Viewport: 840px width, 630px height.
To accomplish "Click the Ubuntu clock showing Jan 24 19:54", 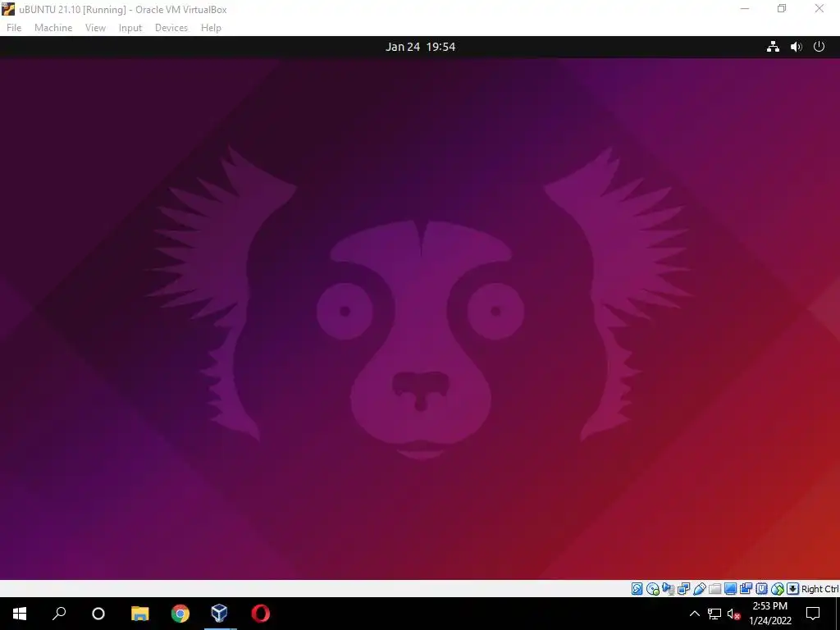I will coord(421,47).
